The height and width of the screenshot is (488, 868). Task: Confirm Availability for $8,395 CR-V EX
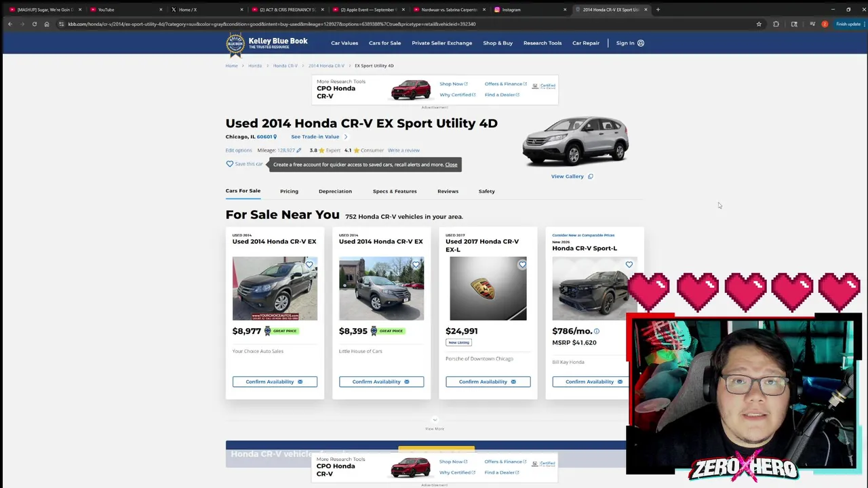[x=381, y=382]
